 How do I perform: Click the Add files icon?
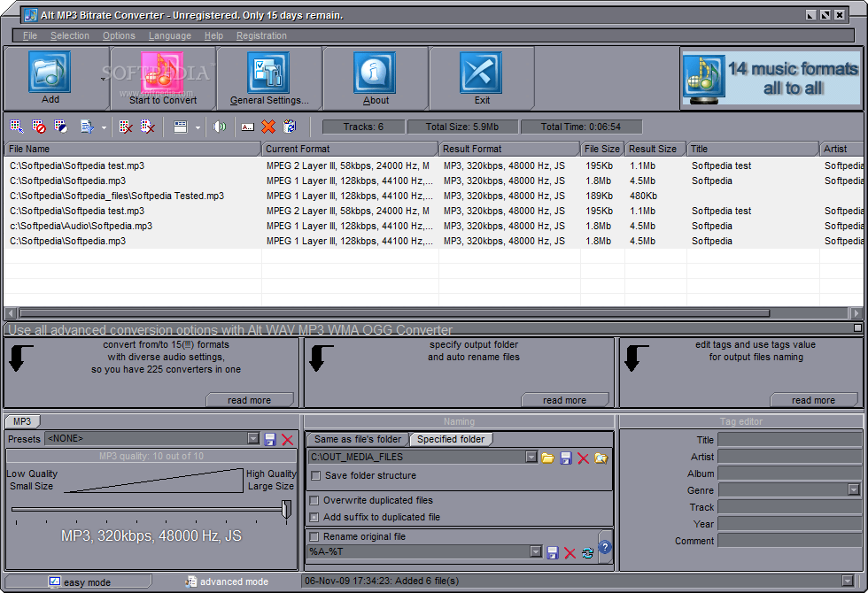pyautogui.click(x=50, y=73)
